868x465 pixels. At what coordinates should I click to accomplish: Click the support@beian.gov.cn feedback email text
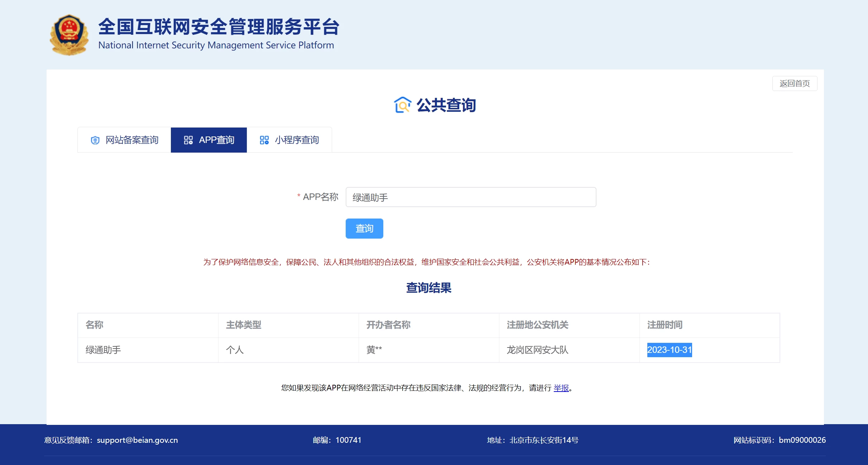click(x=137, y=440)
